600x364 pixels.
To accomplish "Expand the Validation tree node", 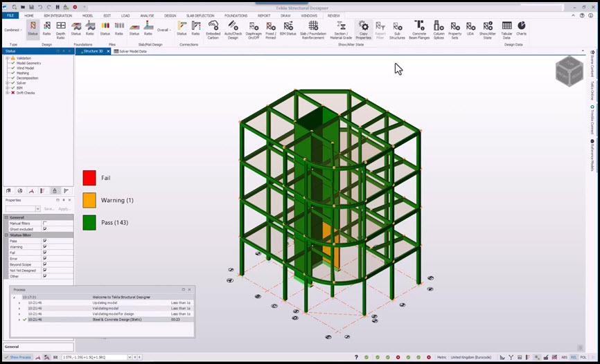I will (x=7, y=58).
